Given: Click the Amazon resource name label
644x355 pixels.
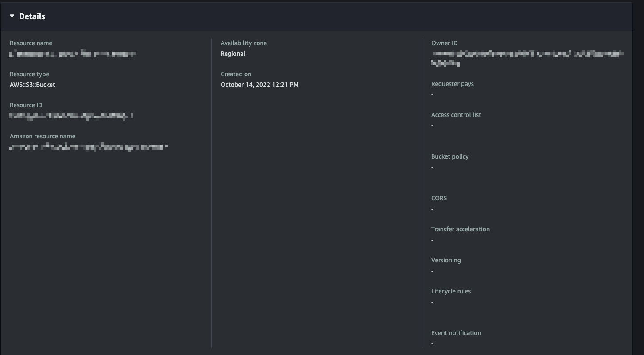Looking at the screenshot, I should [x=43, y=136].
